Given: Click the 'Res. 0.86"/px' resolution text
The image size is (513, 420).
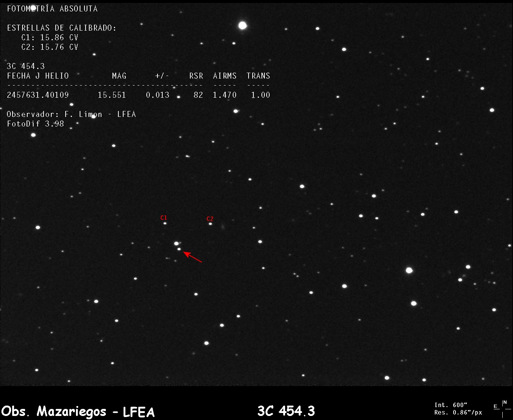Looking at the screenshot, I should click(458, 413).
